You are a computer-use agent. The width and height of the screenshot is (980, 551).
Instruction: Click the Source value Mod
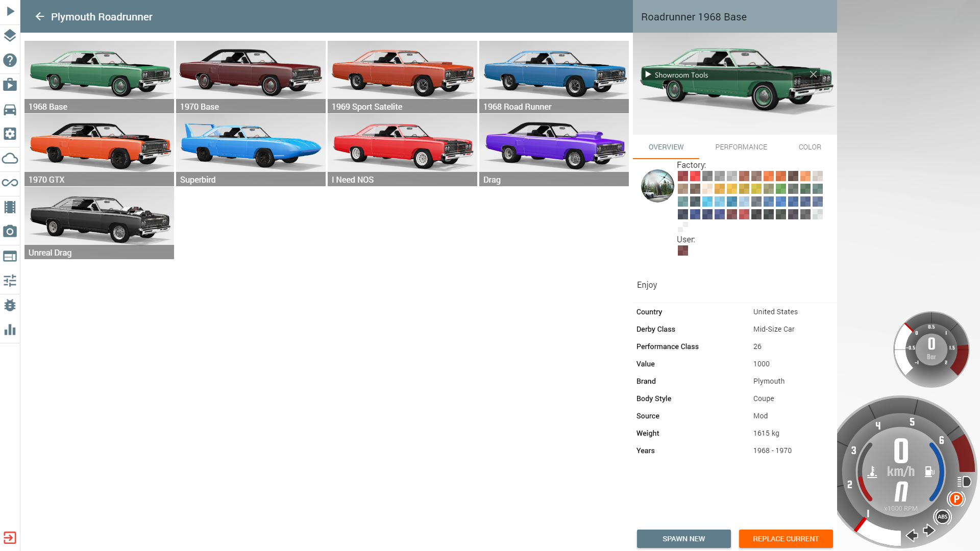[x=760, y=416]
